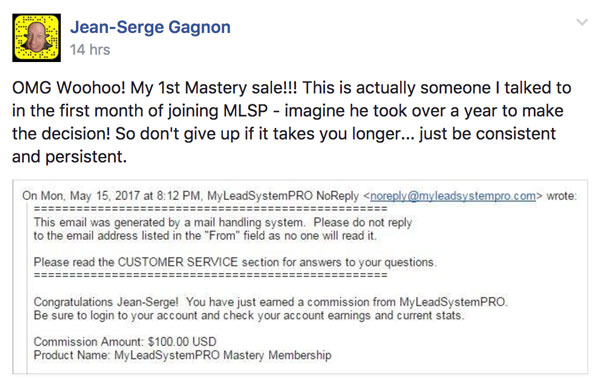Click the CUSTOMER SERVICE section sentence

coord(235,262)
